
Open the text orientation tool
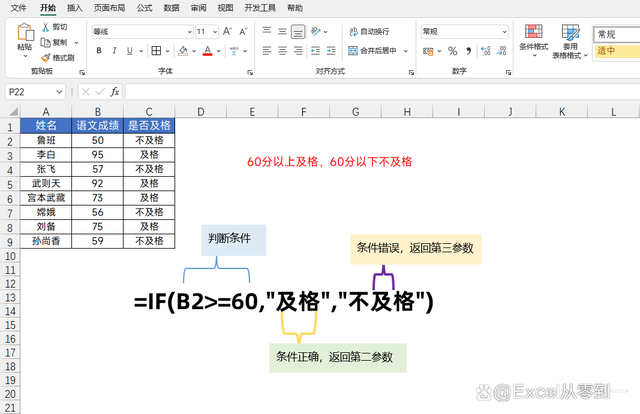(316, 31)
